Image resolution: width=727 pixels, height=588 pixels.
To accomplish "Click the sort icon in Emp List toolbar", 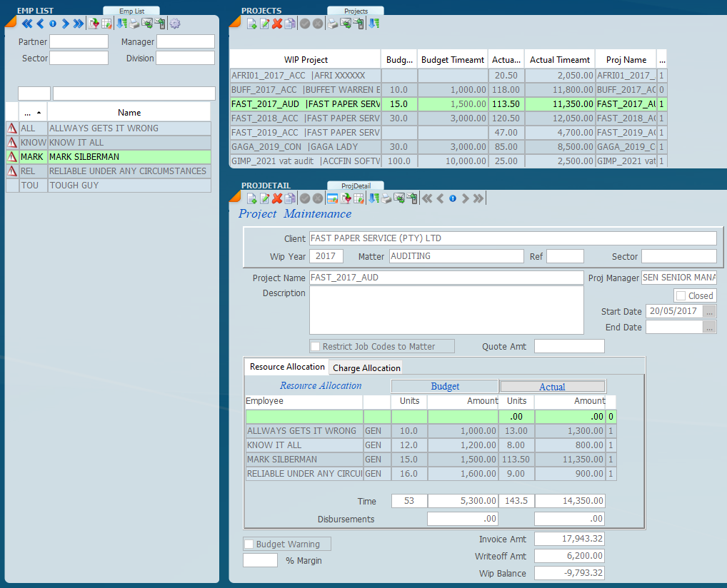I will tap(121, 24).
